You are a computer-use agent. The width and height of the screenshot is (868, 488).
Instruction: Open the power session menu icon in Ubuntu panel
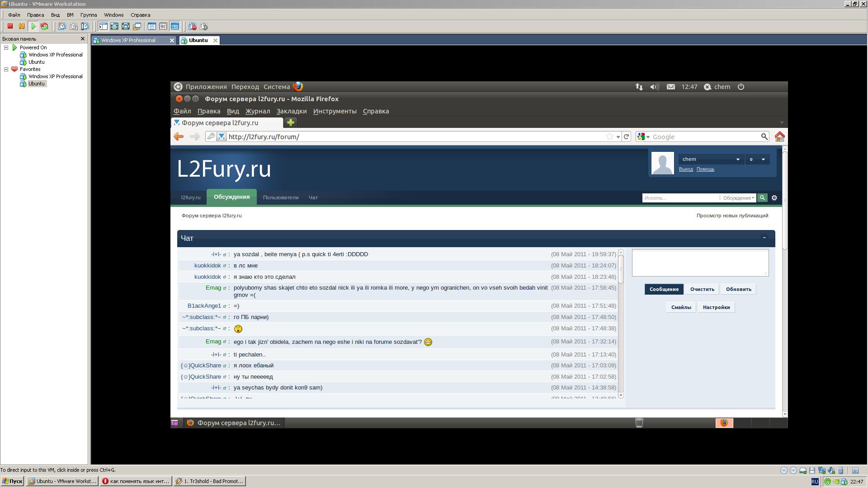tap(741, 87)
